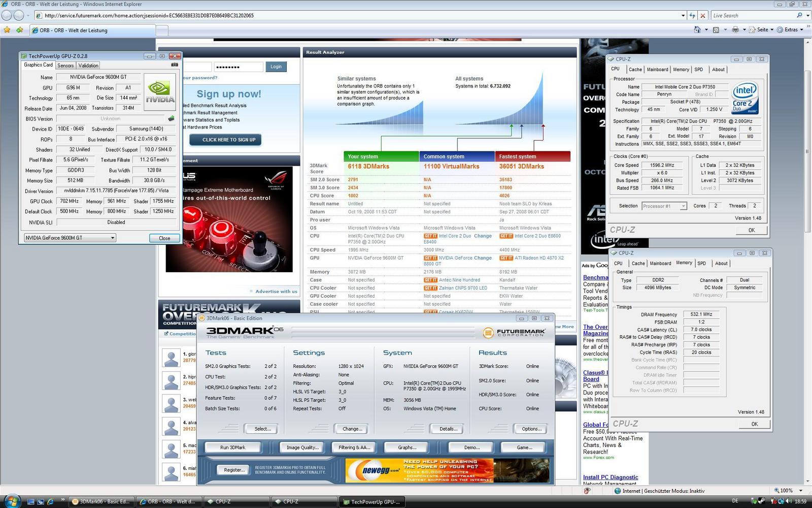Click the IE back navigation button
812x508 pixels.
point(7,15)
